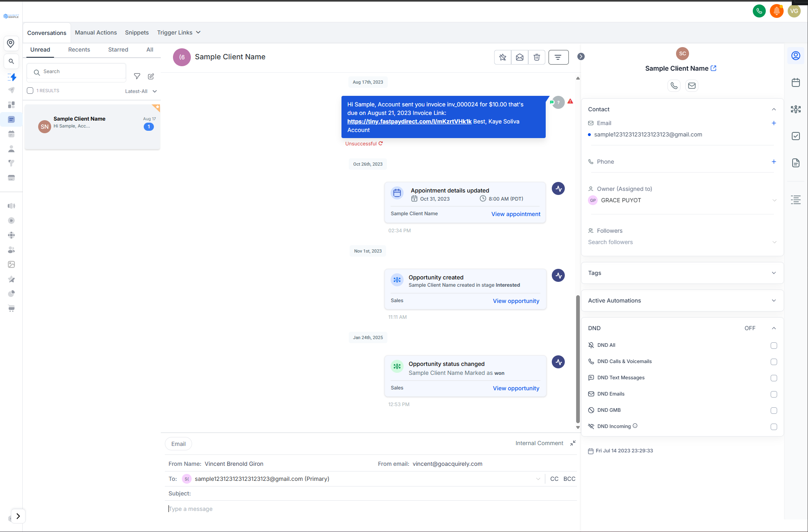Open the To recipient dropdown
The image size is (808, 532).
(x=538, y=479)
